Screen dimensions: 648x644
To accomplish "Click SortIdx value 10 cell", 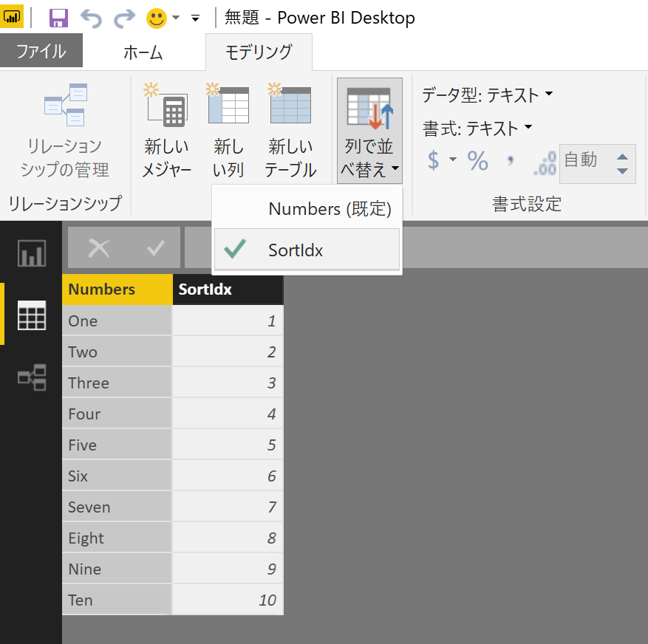I will coord(228,600).
